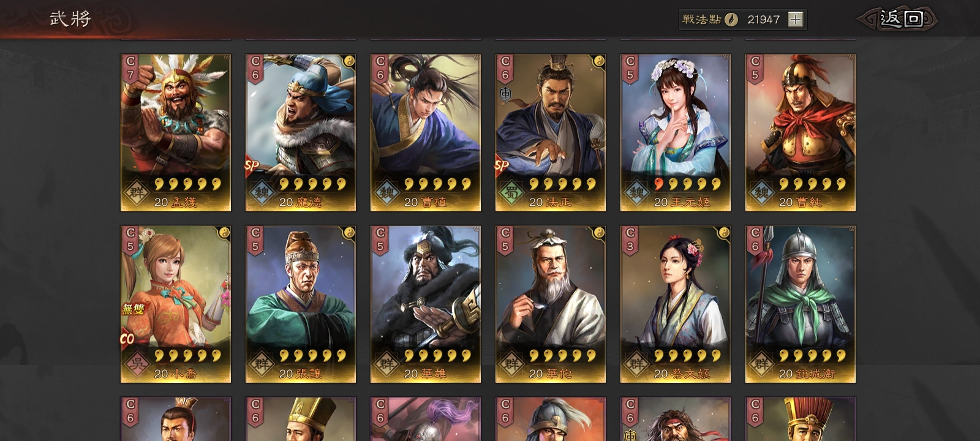Viewport: 980px width, 441px height.
Task: Click the 吳 faction badge on 小喬
Action: point(137,364)
